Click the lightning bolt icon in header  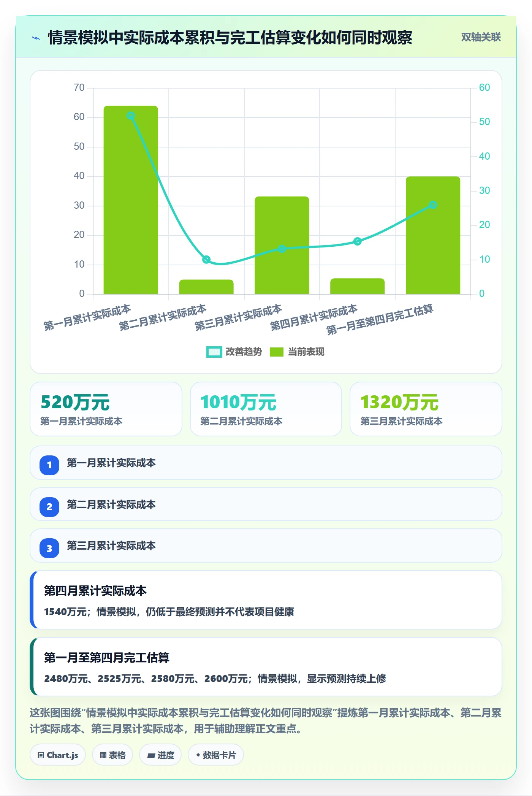(36, 38)
